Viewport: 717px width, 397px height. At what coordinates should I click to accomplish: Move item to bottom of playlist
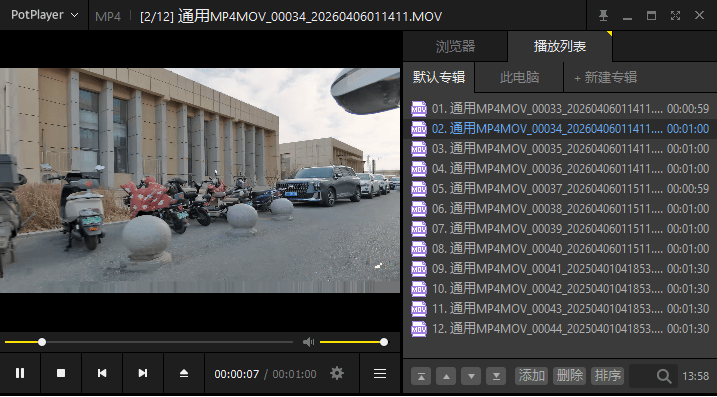pyautogui.click(x=496, y=376)
